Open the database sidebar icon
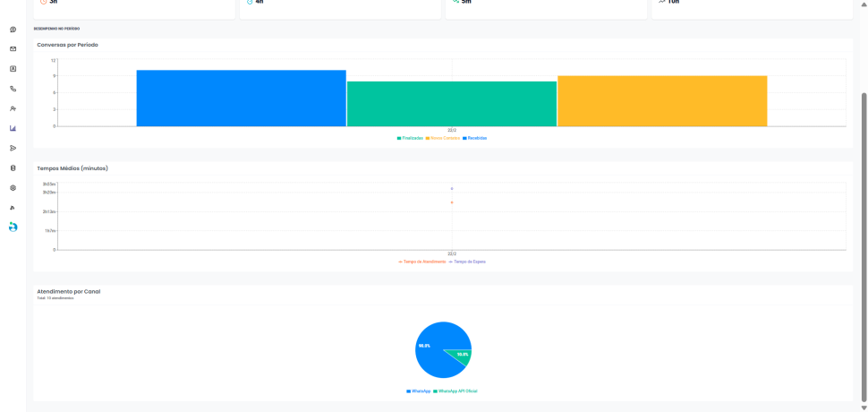Screen dimensions: 868x412 point(13,167)
